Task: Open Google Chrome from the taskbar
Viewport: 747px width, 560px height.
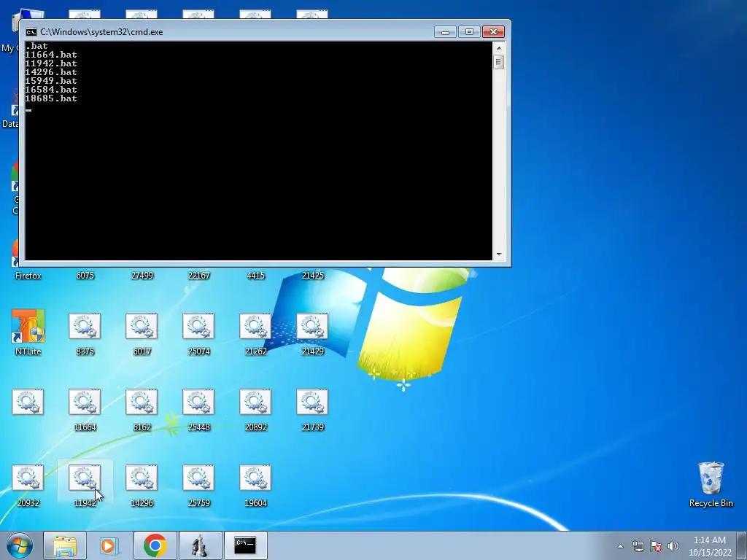Action: coord(155,545)
